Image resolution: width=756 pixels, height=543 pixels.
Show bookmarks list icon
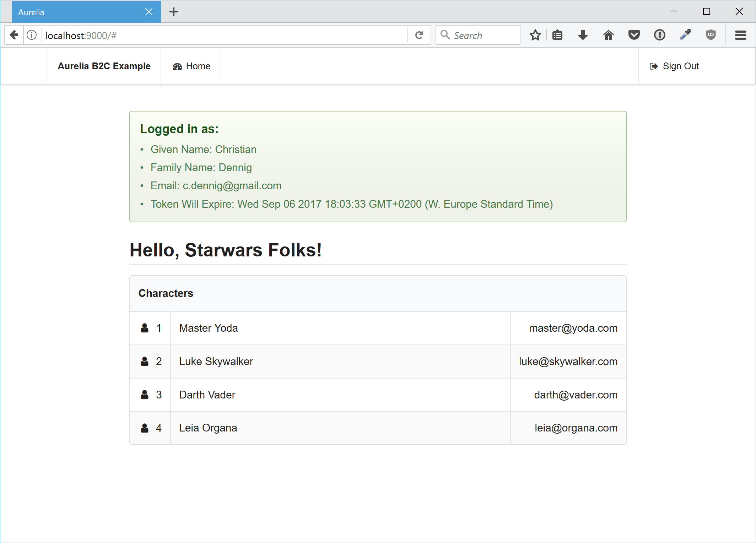[557, 35]
